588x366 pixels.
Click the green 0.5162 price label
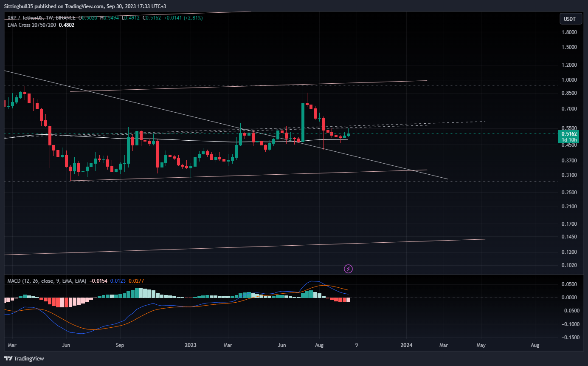tap(570, 133)
